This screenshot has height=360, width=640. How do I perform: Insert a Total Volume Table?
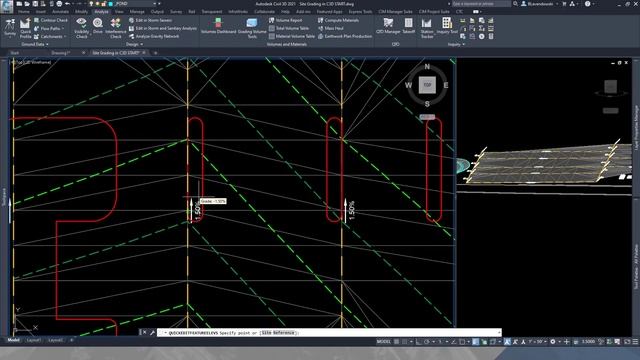click(x=289, y=28)
